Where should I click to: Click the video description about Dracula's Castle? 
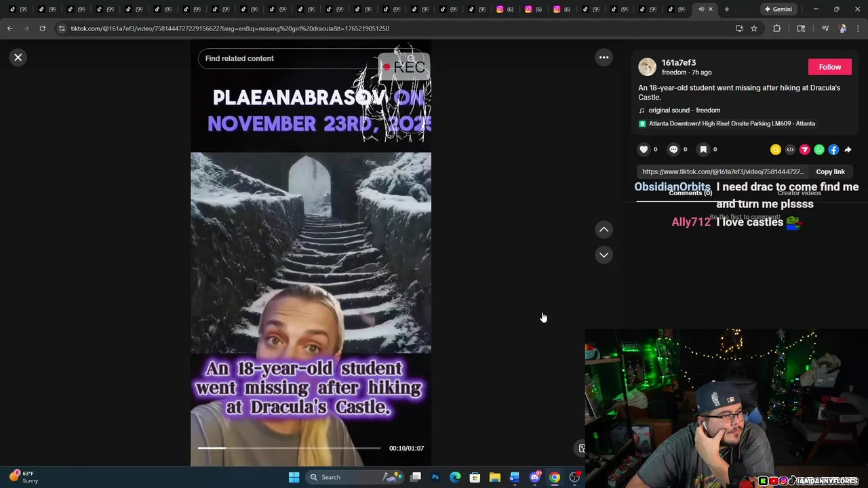pos(739,93)
